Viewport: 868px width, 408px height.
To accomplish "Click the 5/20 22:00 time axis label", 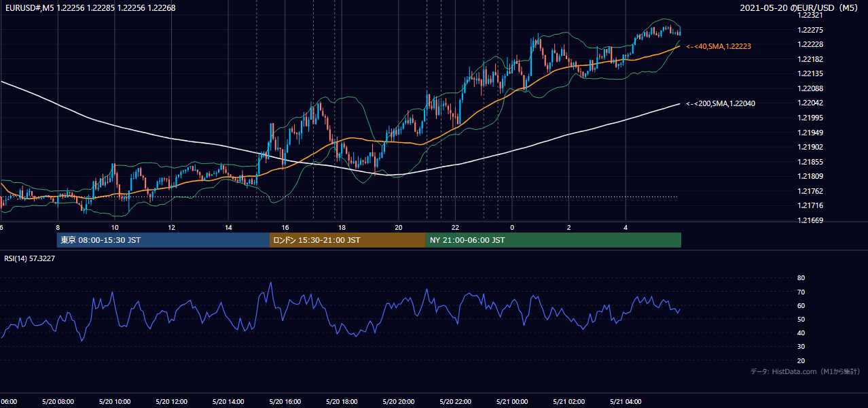I will point(455,402).
